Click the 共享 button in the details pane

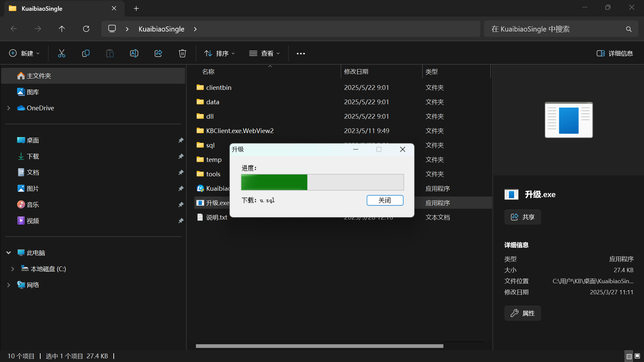click(x=523, y=217)
